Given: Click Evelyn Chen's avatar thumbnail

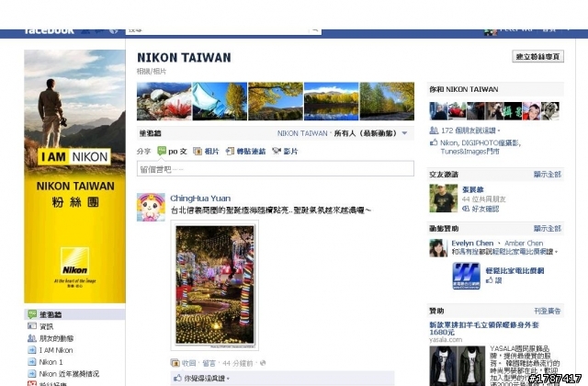Looking at the screenshot, I should click(438, 248).
